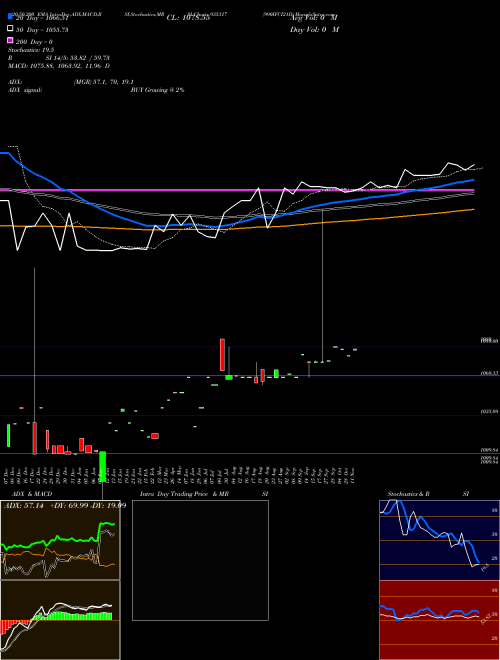Click the 'ADX: 57.14 +DY: 69.99' readout line
The image size is (500, 660).
pos(64,505)
